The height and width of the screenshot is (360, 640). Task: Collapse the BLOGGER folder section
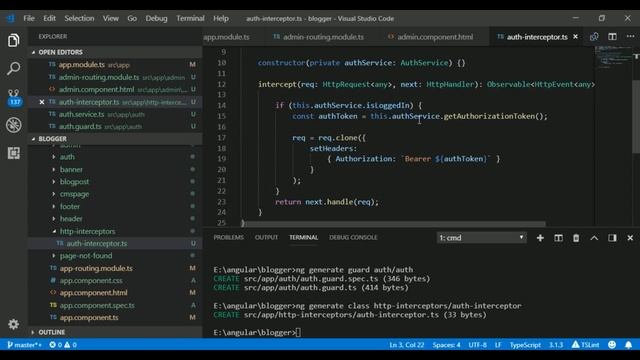point(115,139)
